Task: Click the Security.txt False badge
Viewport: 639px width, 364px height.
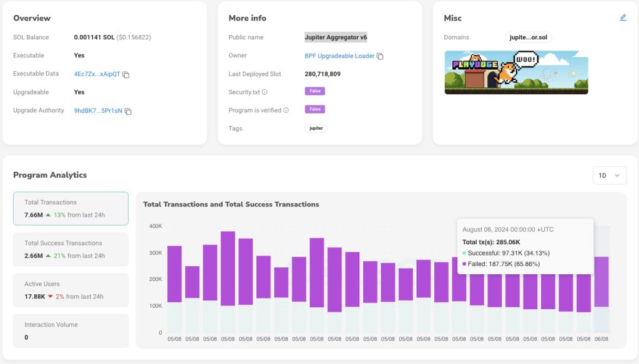Action: pos(315,92)
